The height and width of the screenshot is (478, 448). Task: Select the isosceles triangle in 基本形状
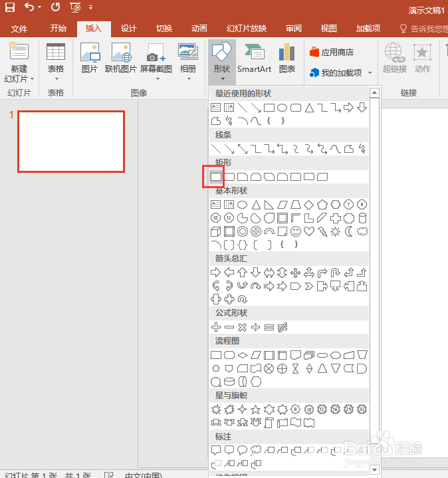pyautogui.click(x=256, y=205)
